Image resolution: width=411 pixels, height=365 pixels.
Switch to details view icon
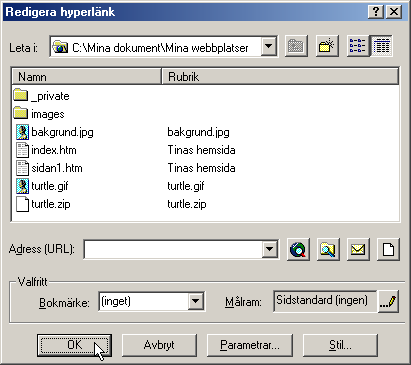pyautogui.click(x=381, y=46)
